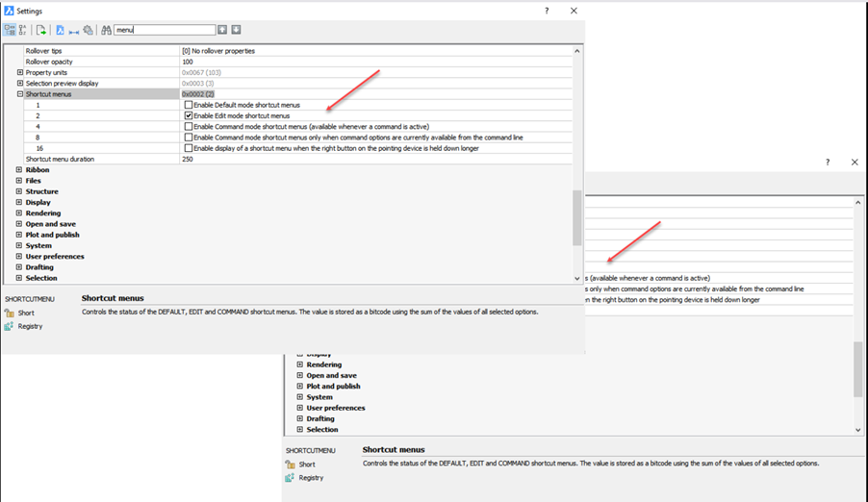The width and height of the screenshot is (868, 502).
Task: Click the binoculars find icon
Action: tap(106, 30)
